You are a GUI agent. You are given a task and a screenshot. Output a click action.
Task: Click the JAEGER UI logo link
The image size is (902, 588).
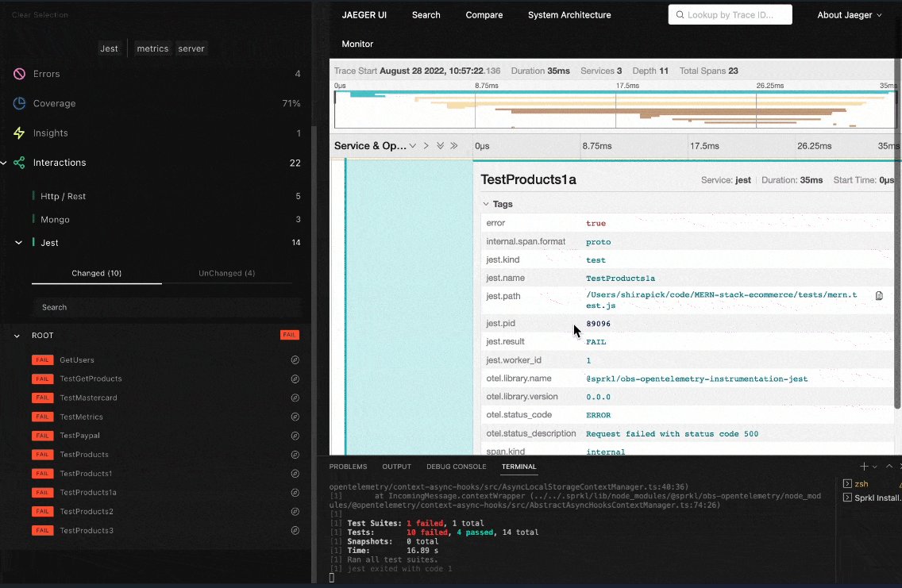[364, 15]
